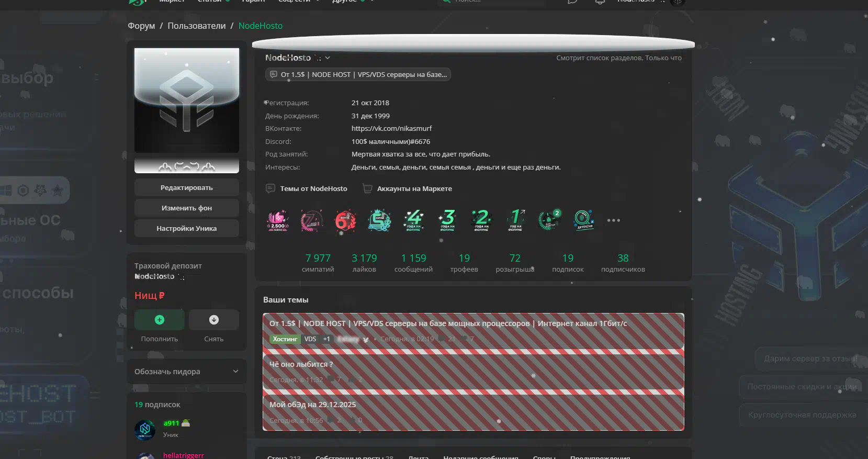Click the 4 years on forum badge
This screenshot has height=459, width=868.
click(x=414, y=220)
